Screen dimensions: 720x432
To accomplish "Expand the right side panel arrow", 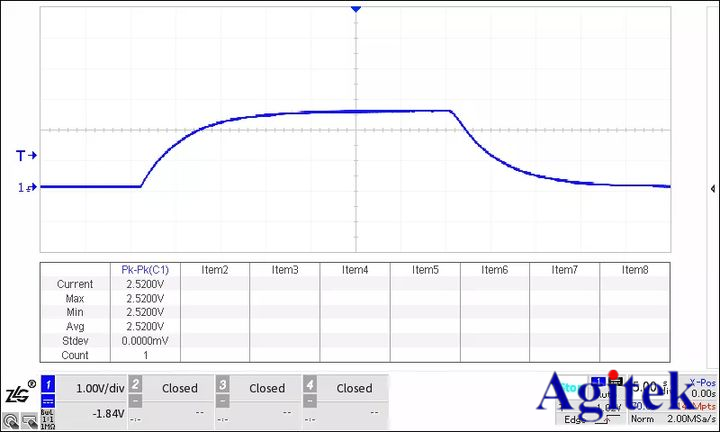I will (712, 189).
